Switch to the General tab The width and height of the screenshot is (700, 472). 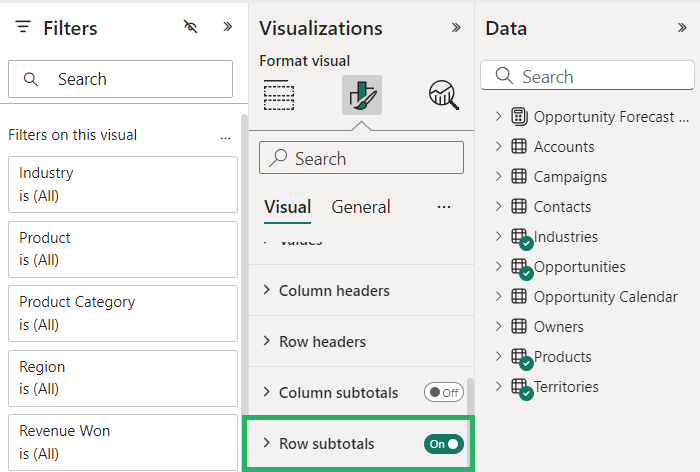(x=361, y=207)
